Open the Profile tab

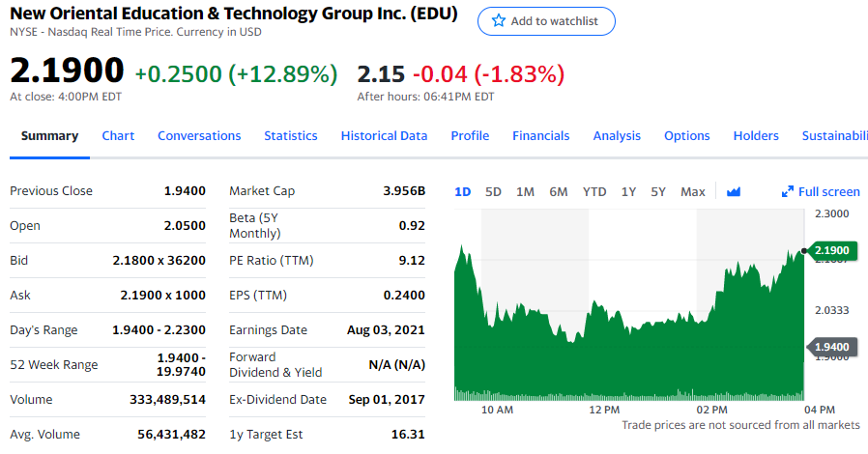click(470, 135)
